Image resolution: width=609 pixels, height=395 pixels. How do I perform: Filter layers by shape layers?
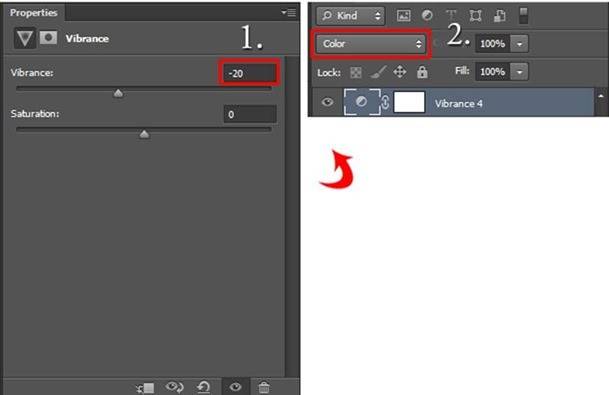tap(475, 16)
